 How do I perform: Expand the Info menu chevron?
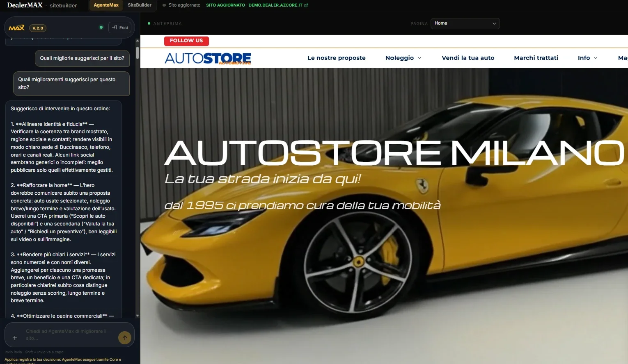tap(596, 58)
